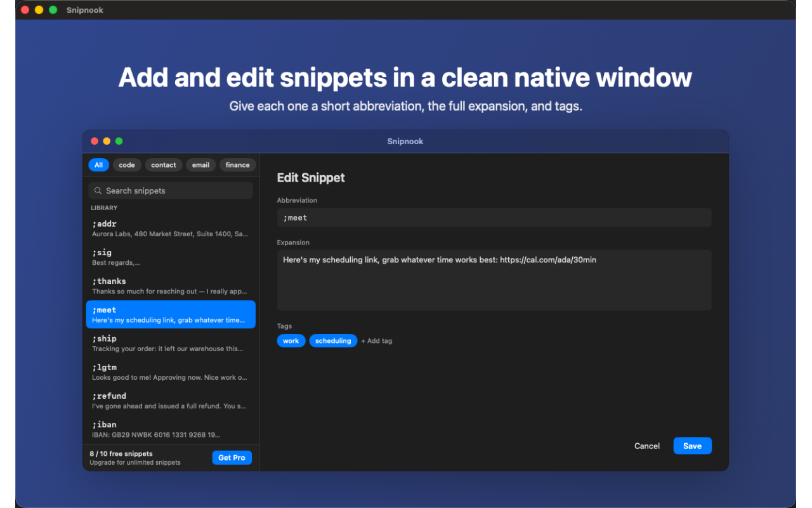This screenshot has height=508, width=812.
Task: Cancel editing the snippet
Action: click(x=647, y=446)
